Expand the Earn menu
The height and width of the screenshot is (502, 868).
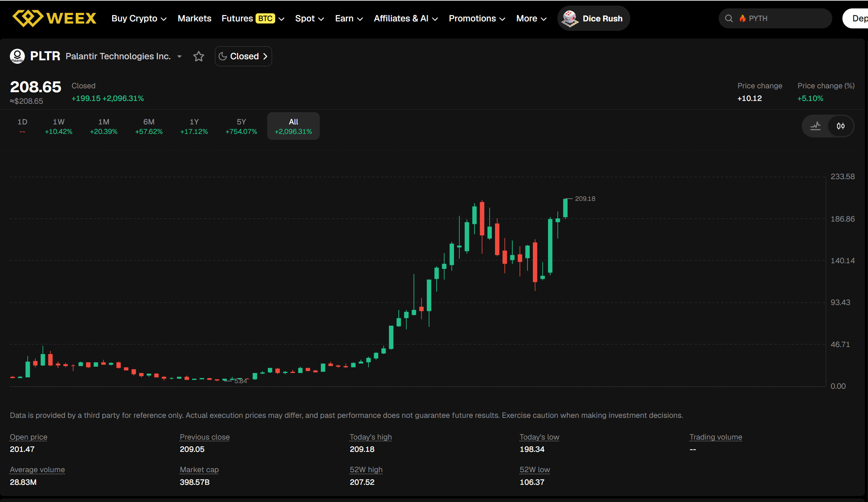click(x=349, y=18)
